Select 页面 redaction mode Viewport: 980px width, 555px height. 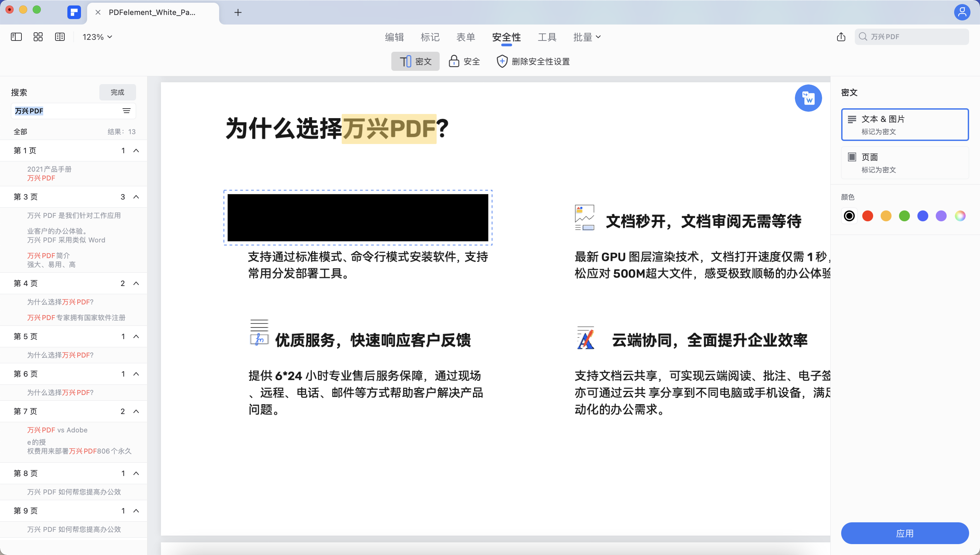904,162
